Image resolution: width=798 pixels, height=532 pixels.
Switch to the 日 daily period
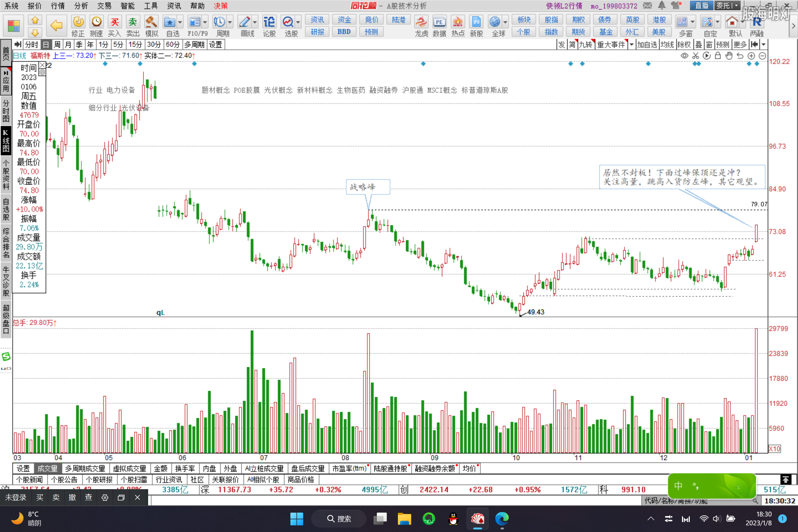point(46,45)
